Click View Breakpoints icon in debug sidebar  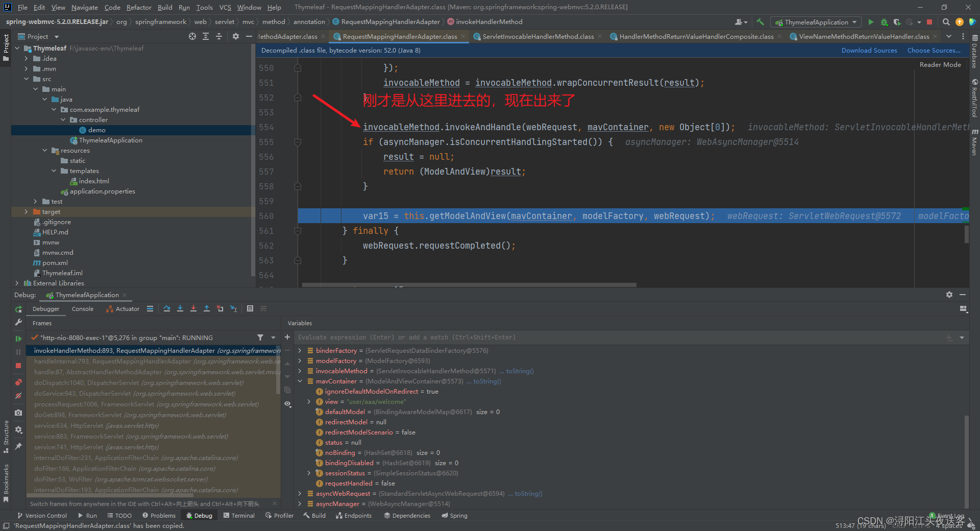[x=18, y=382]
